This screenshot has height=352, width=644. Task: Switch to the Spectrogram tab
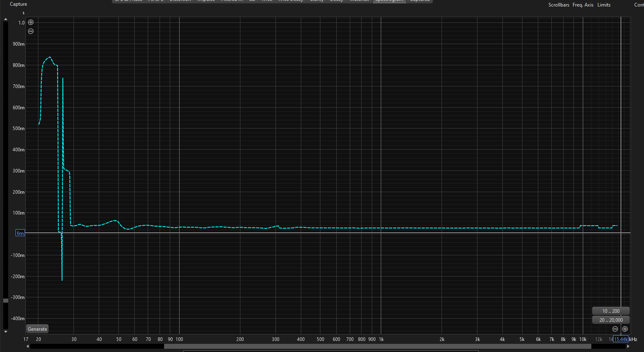pos(389,1)
